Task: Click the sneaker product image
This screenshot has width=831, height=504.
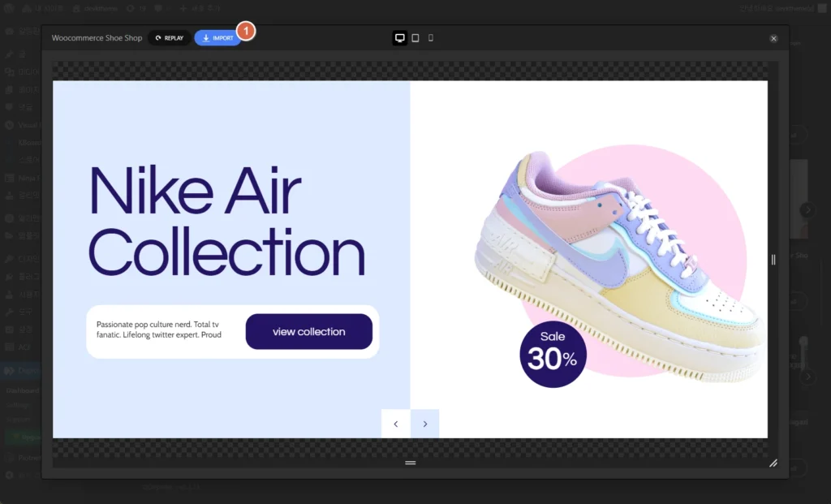Action: click(x=620, y=265)
